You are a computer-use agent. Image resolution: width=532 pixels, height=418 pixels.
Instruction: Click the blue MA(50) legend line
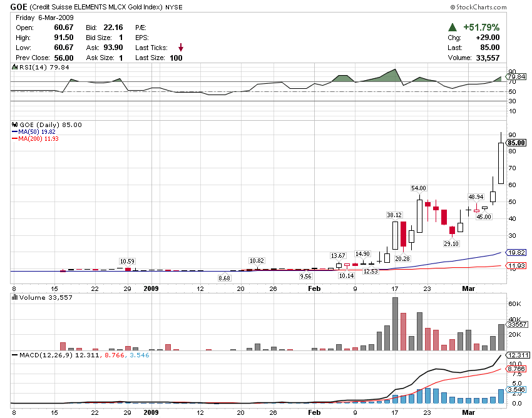[x=15, y=131]
